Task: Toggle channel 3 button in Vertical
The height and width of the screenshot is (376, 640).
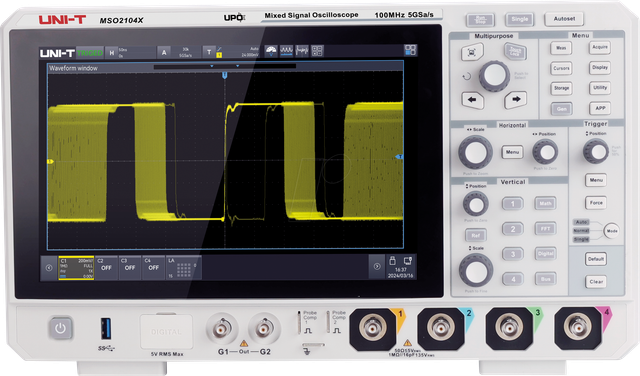Action: click(513, 254)
